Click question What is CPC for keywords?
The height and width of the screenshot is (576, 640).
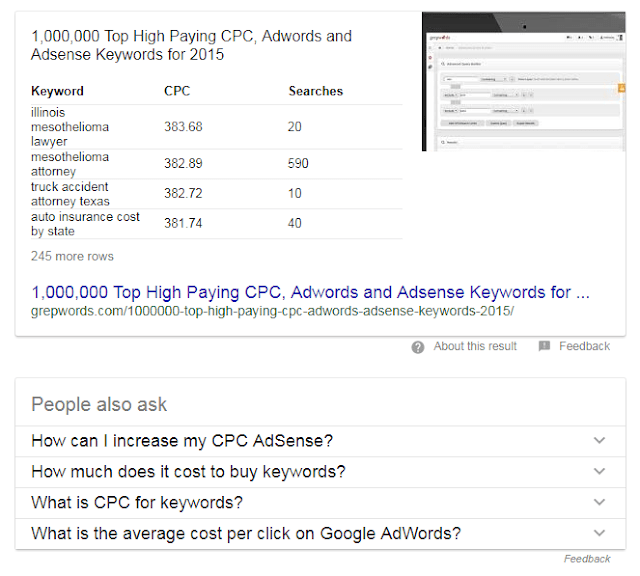click(137, 503)
